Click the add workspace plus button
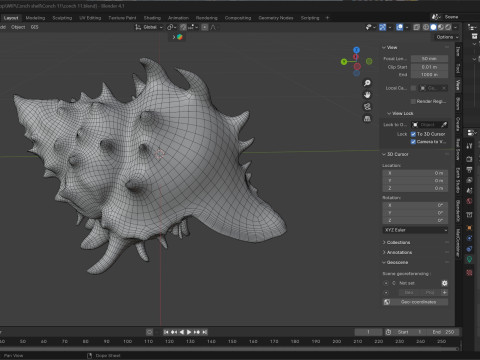Screen dimensions: 480x360 (327, 18)
